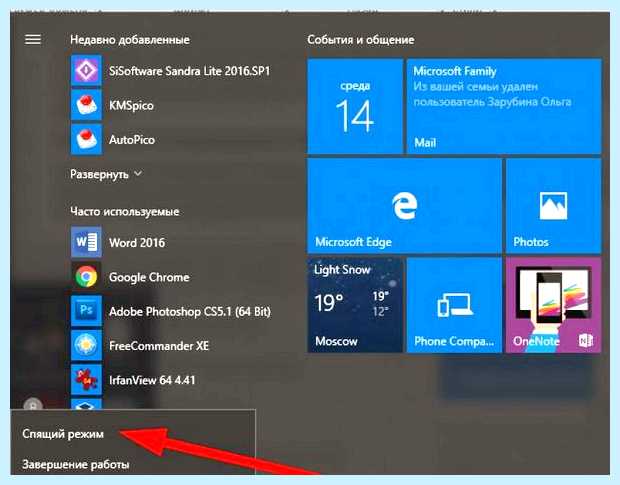Launch Google Chrome icon
The width and height of the screenshot is (620, 485).
click(x=86, y=276)
